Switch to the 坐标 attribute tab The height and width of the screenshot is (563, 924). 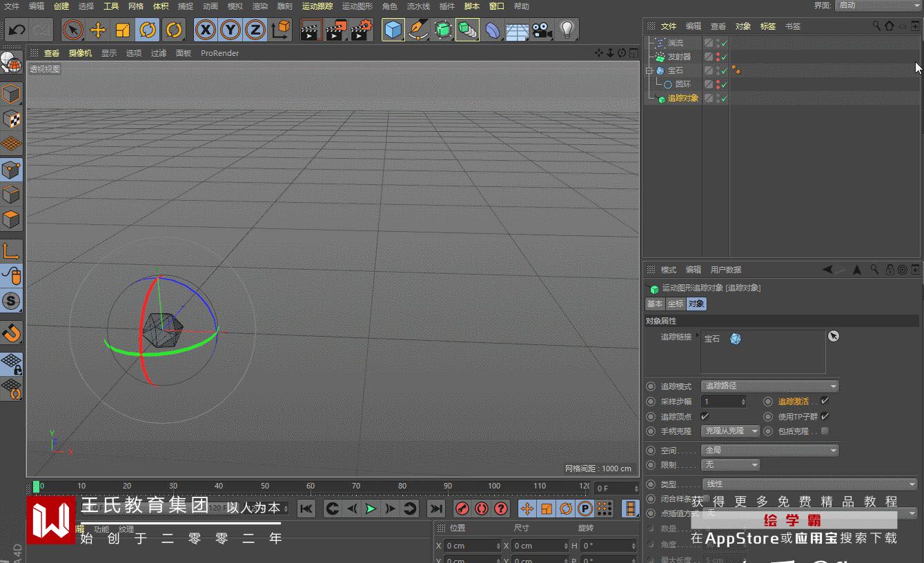point(675,304)
